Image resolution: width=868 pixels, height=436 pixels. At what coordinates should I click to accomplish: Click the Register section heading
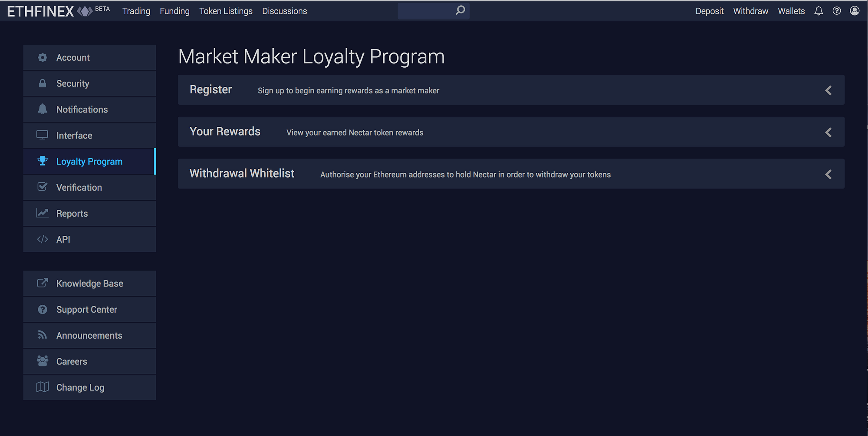coord(210,89)
